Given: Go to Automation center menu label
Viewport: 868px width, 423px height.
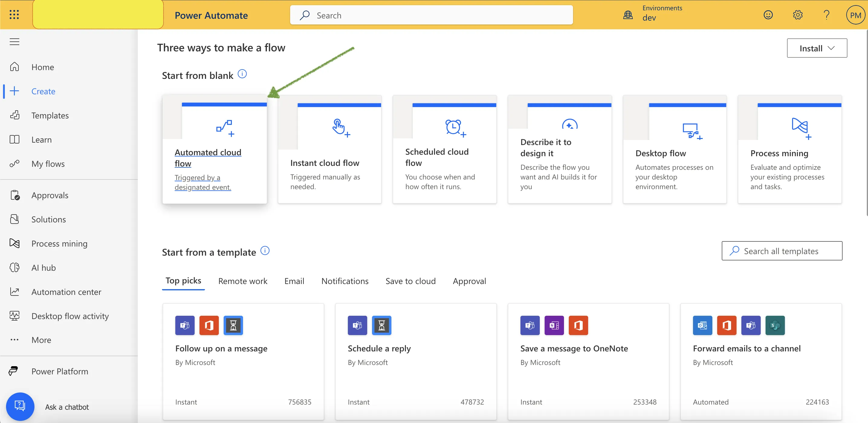Looking at the screenshot, I should pyautogui.click(x=66, y=292).
